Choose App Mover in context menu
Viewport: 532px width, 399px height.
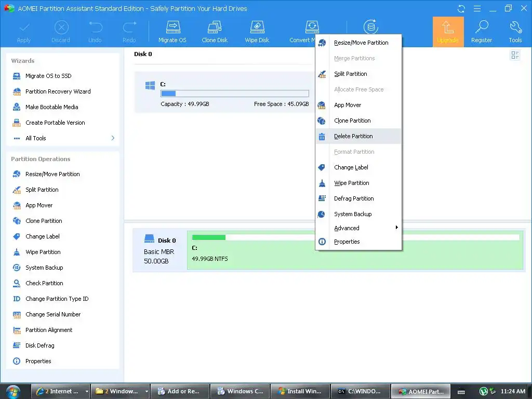[358, 105]
